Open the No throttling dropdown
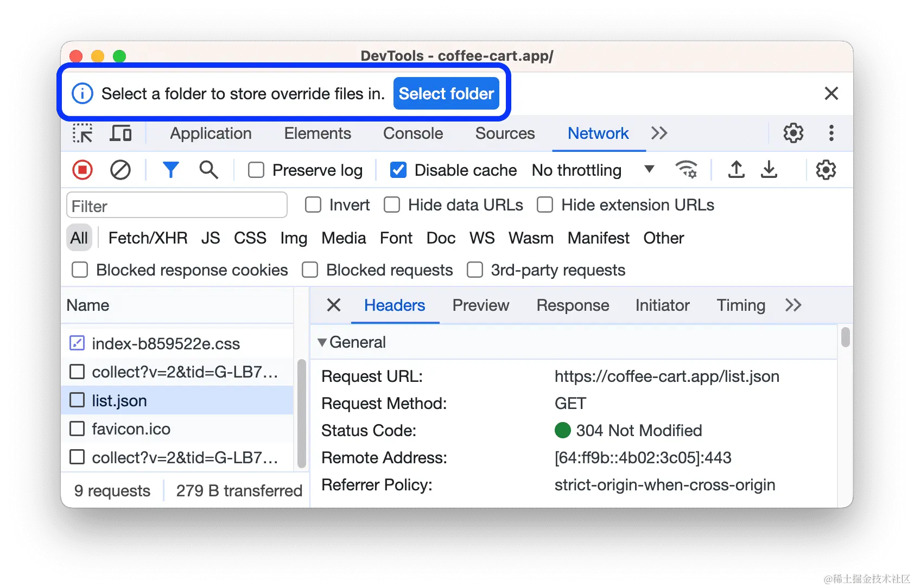The height and width of the screenshot is (588, 914). [649, 170]
